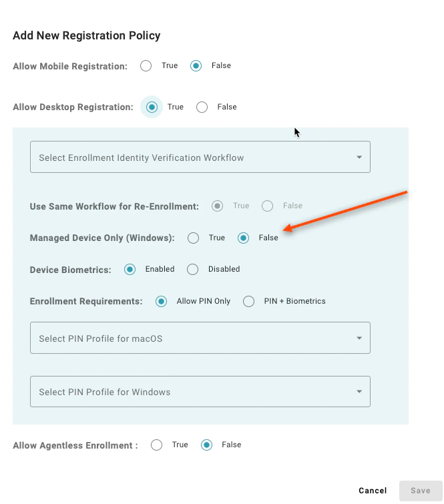Click the Cancel button
The height and width of the screenshot is (504, 444).
(x=373, y=491)
